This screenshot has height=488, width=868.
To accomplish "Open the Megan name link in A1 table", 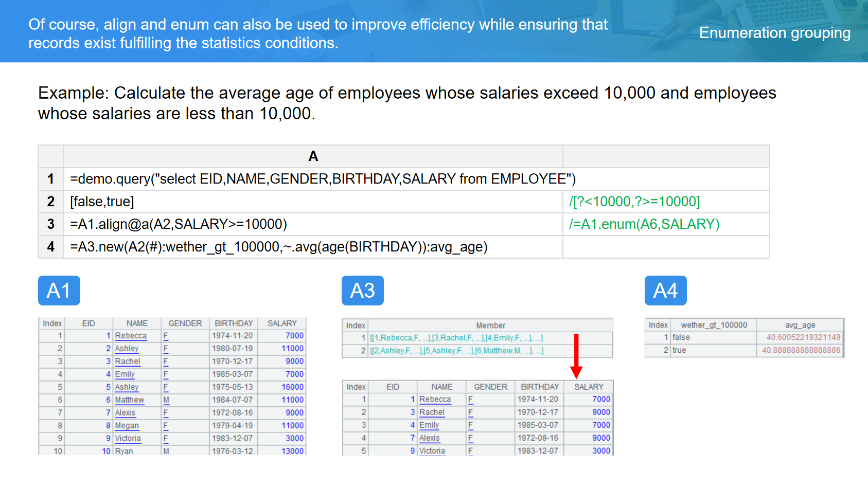I will coord(127,426).
